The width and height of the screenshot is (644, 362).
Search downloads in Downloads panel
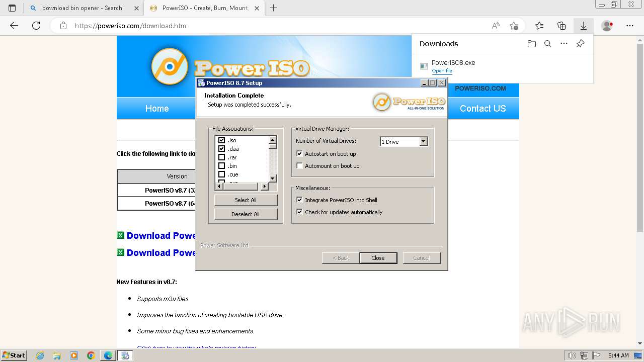(548, 44)
